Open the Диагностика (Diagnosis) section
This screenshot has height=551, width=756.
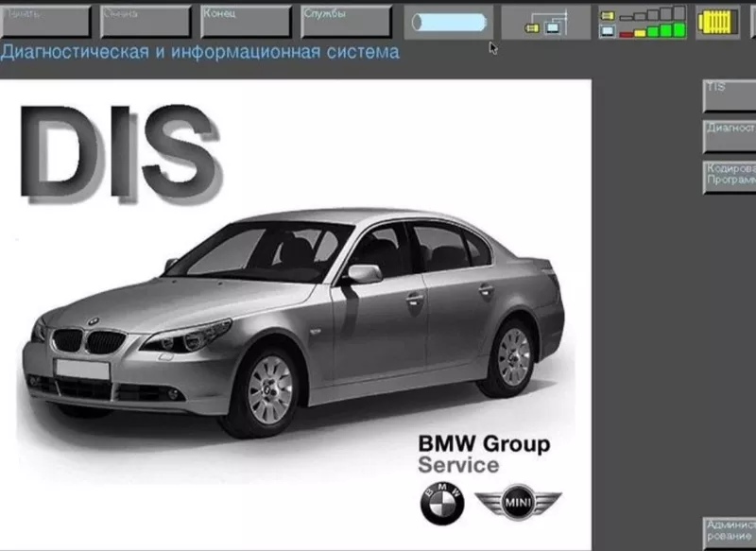tap(730, 135)
